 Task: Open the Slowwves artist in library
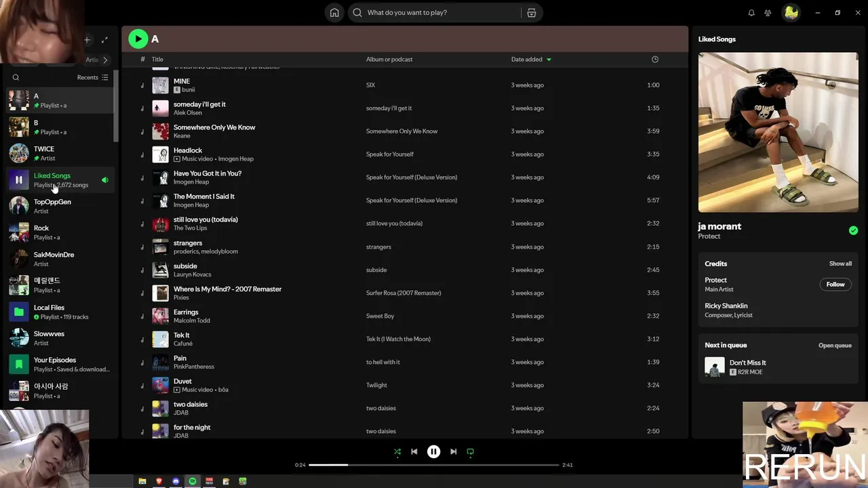[61, 338]
